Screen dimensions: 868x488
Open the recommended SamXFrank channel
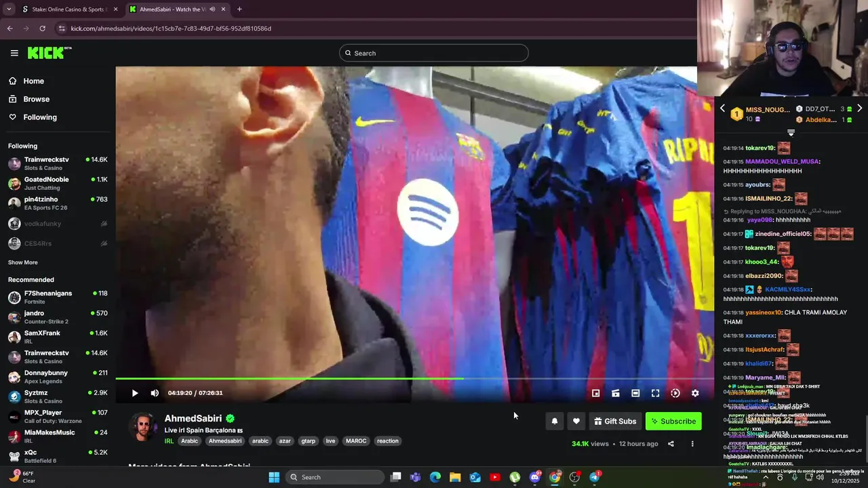[x=58, y=337]
